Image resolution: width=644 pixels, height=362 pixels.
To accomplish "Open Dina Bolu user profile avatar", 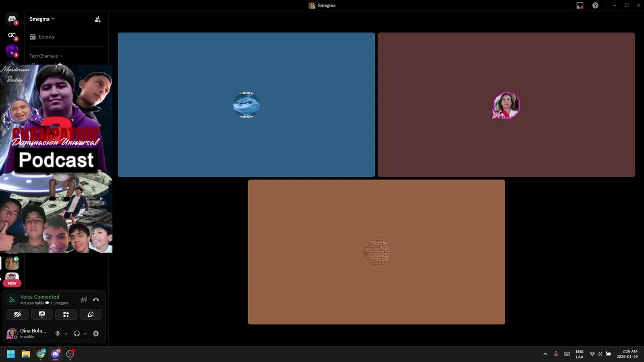I will [12, 333].
